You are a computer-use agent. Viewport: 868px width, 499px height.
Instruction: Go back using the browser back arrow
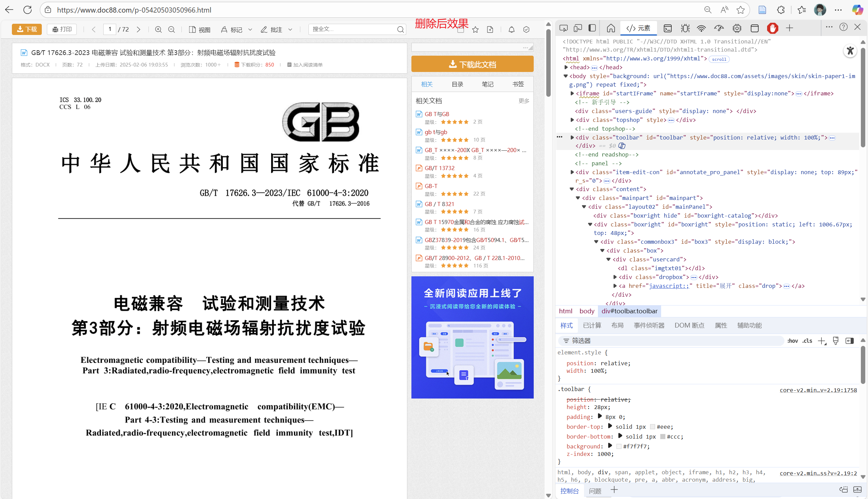(9, 10)
